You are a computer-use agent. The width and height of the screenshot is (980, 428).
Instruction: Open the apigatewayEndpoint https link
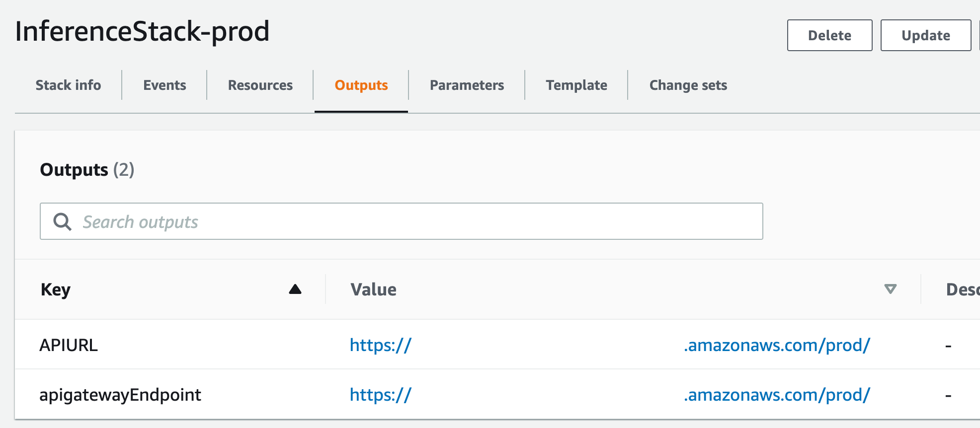(x=381, y=395)
